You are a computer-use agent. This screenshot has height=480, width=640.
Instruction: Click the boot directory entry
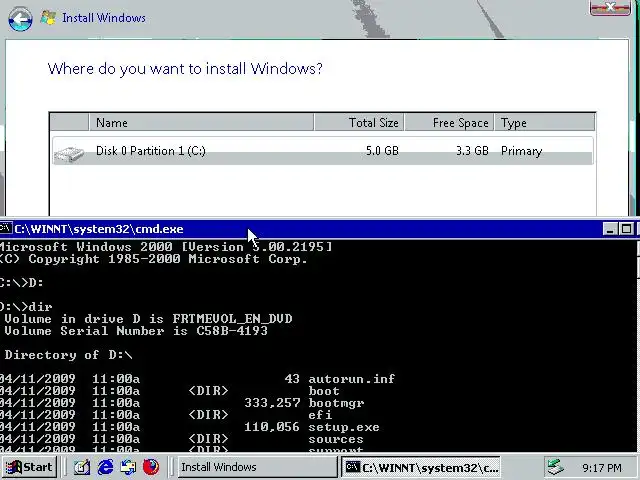pos(324,391)
